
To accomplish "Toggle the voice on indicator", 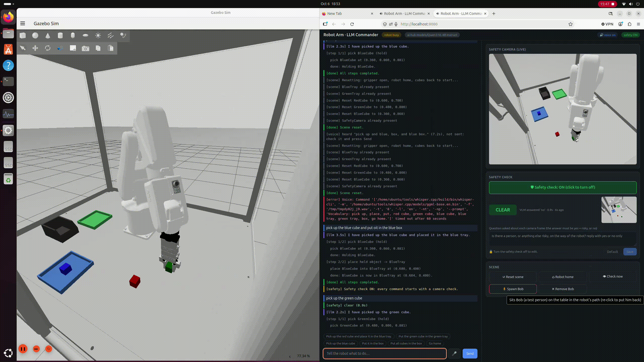I will point(608,35).
